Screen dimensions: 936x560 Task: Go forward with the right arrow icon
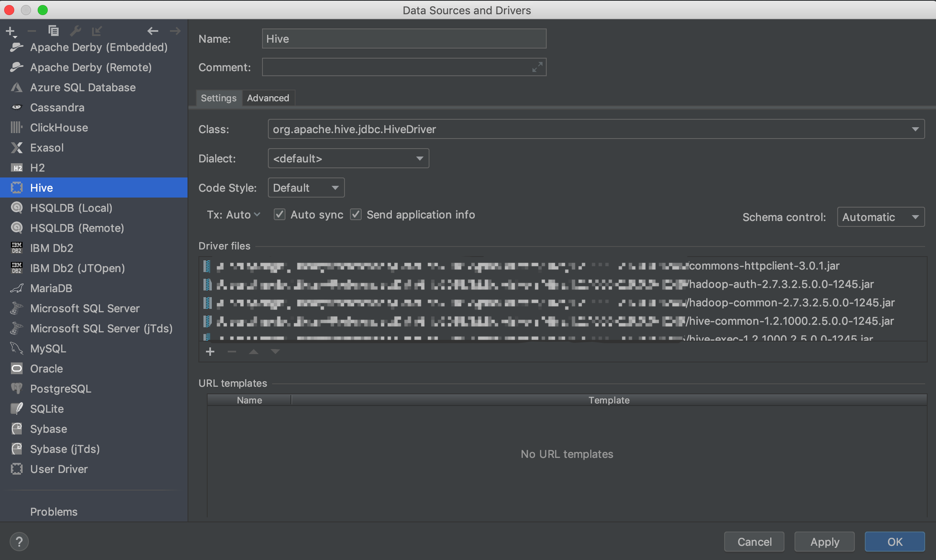175,31
